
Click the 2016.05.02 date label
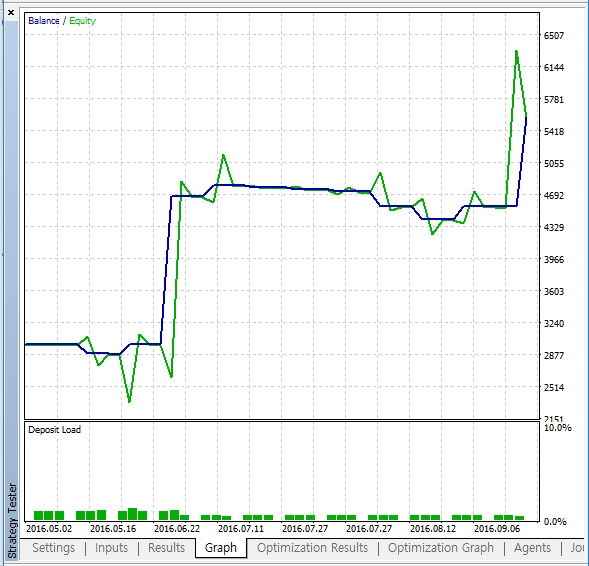click(49, 528)
